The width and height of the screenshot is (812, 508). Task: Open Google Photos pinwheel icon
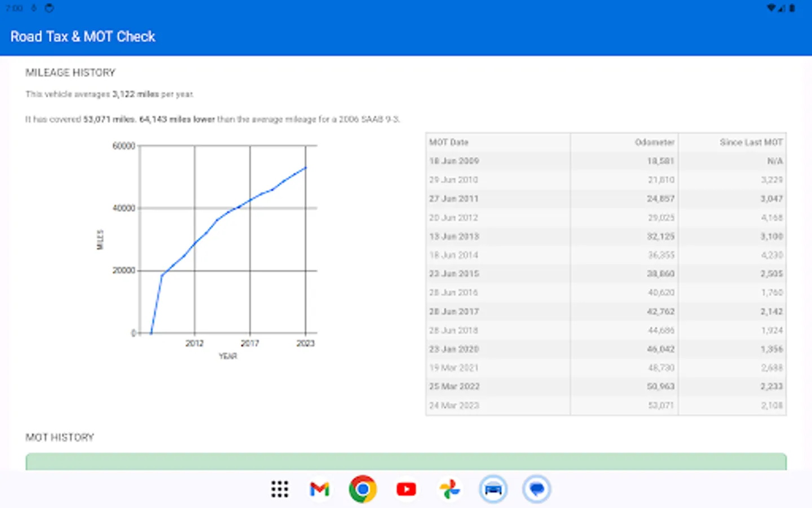point(449,489)
